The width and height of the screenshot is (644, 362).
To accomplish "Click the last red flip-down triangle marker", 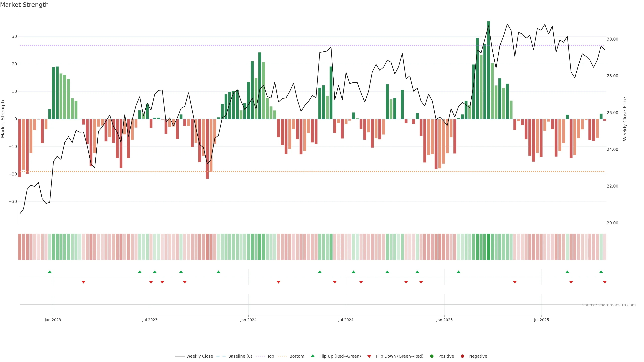I will pyautogui.click(x=604, y=282).
